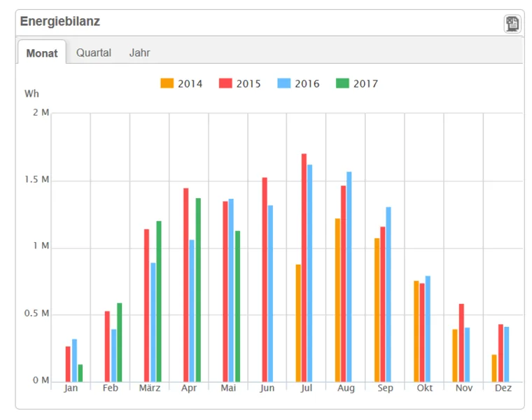This screenshot has height=420, width=532.
Task: Click the Jun axis label
Action: coord(267,388)
